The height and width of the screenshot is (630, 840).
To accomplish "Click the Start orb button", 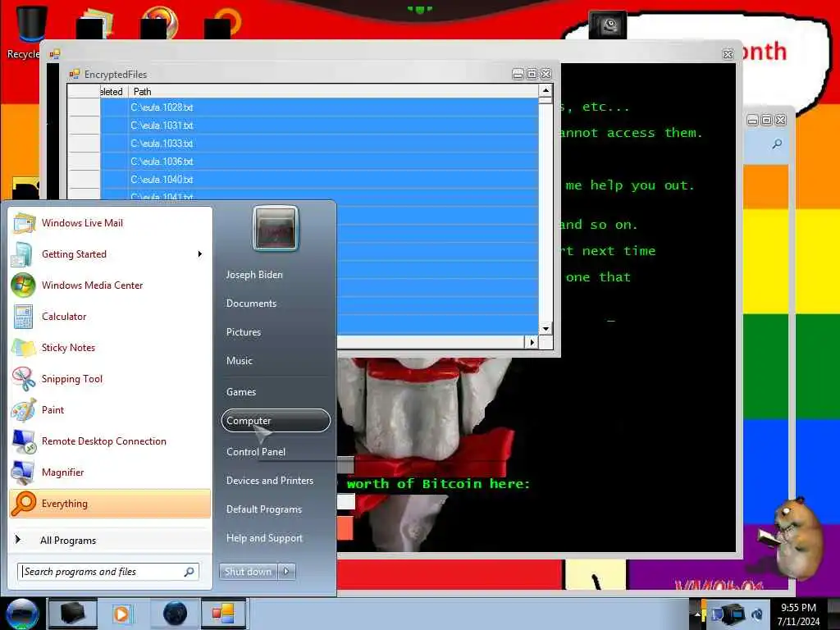I will [x=21, y=614].
